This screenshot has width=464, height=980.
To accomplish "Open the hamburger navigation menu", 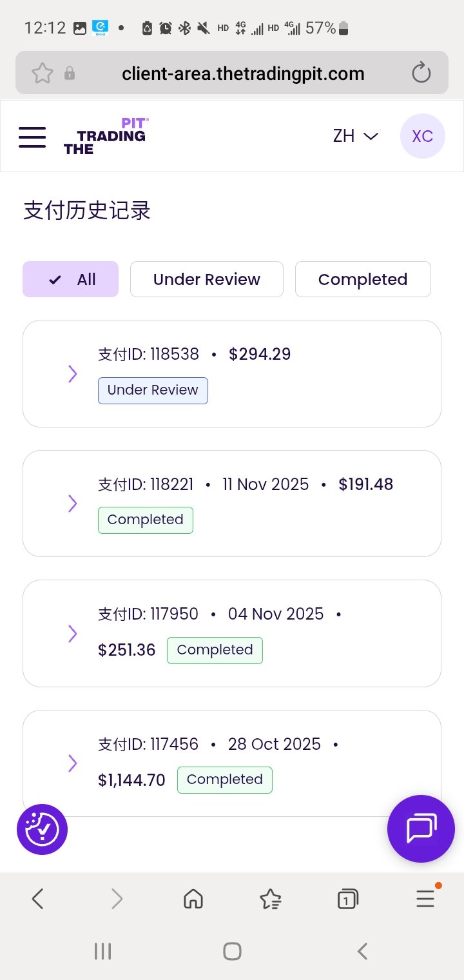I will [x=32, y=137].
